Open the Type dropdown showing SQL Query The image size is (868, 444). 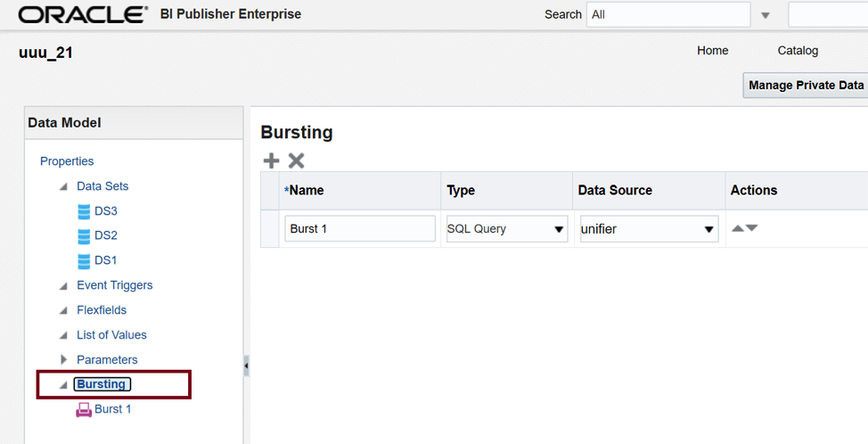pyautogui.click(x=507, y=228)
